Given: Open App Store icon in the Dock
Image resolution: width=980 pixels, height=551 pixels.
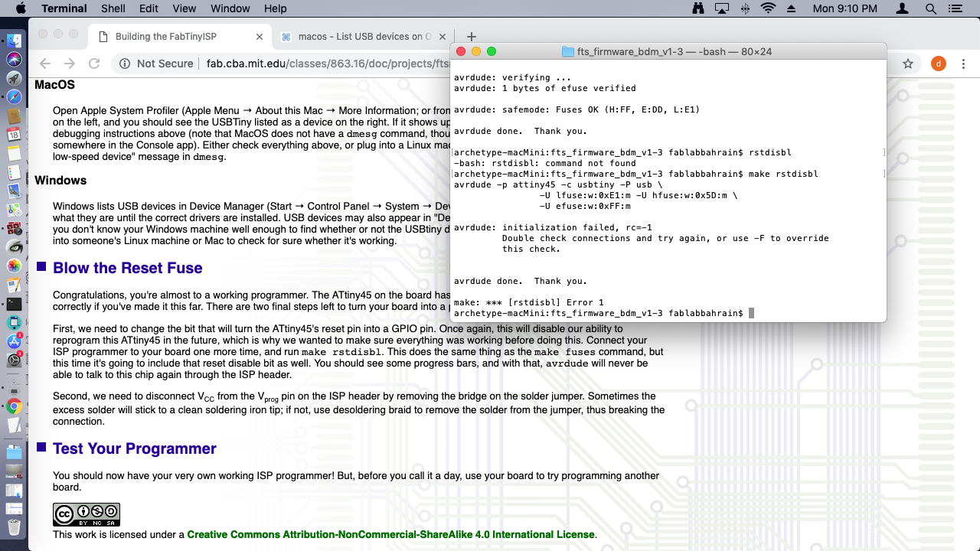Looking at the screenshot, I should 14,341.
